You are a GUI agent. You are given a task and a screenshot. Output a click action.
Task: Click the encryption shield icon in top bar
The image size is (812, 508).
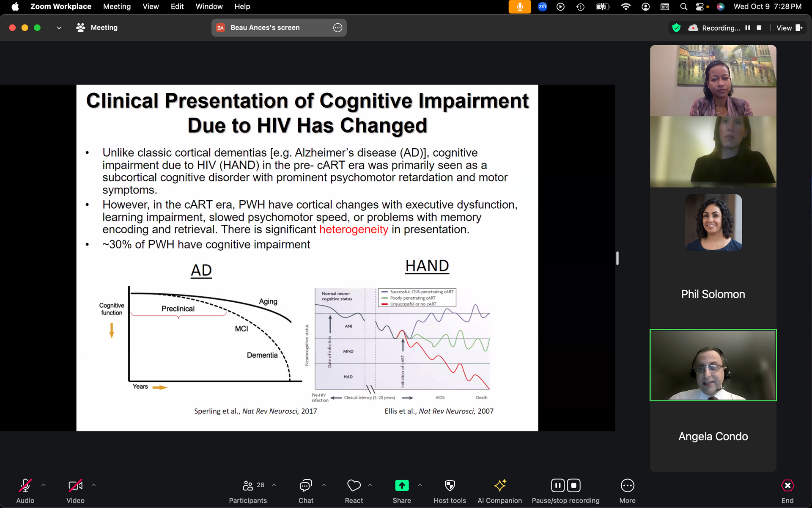point(676,28)
